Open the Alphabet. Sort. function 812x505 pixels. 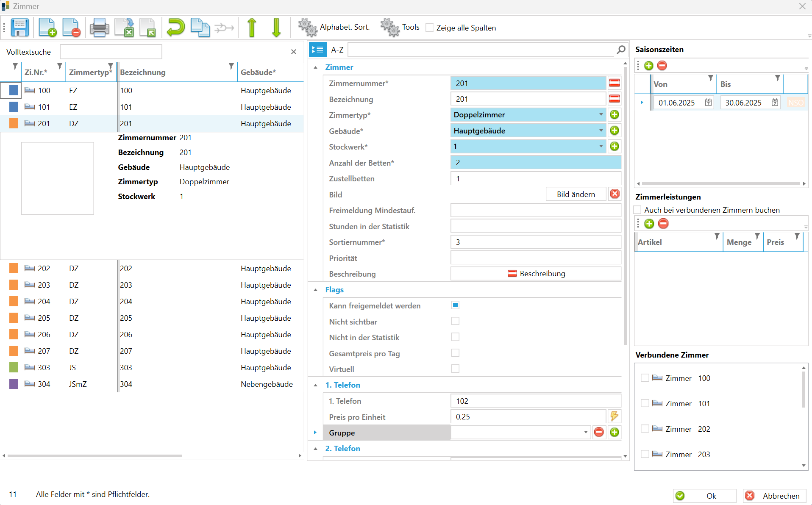334,28
